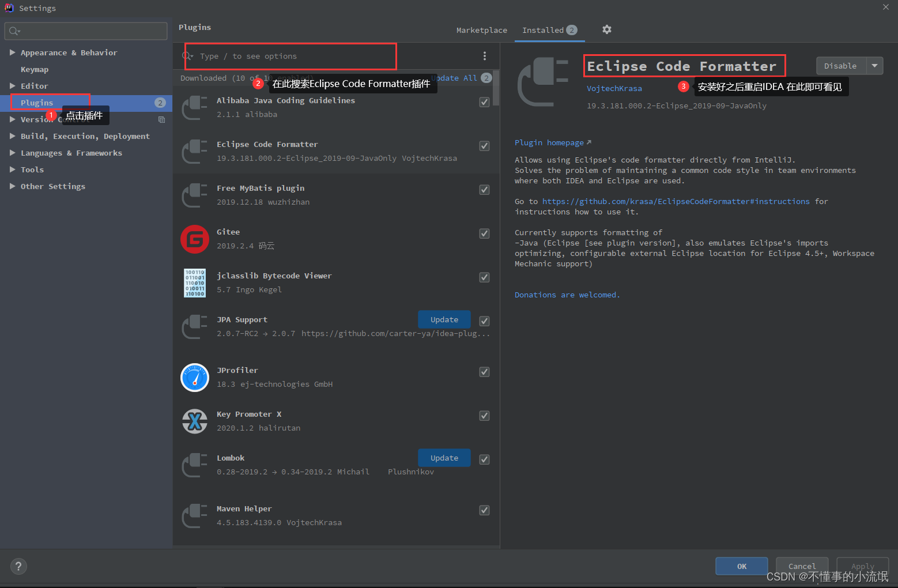Click the OK button

tap(741, 566)
